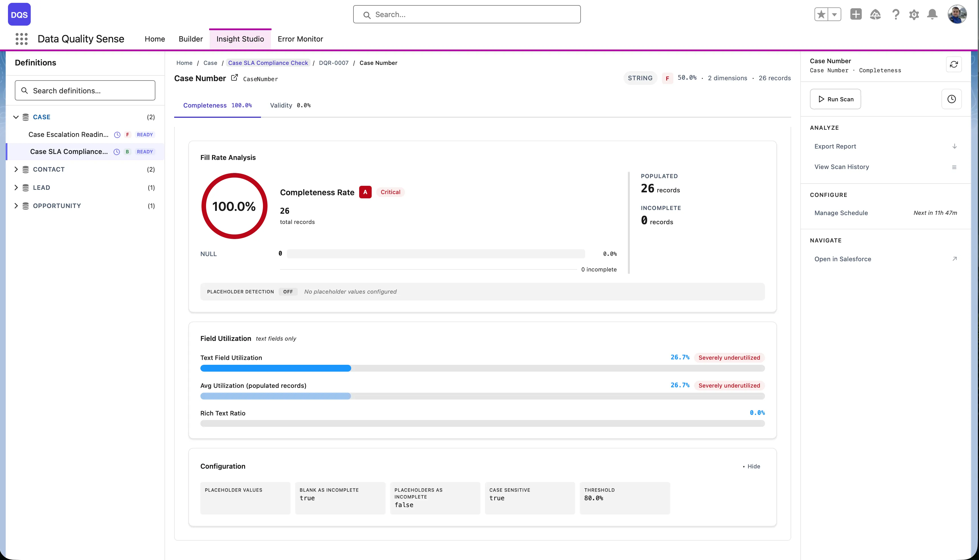The height and width of the screenshot is (560, 979).
Task: Refresh the Case Number panel with sync icon
Action: [954, 64]
